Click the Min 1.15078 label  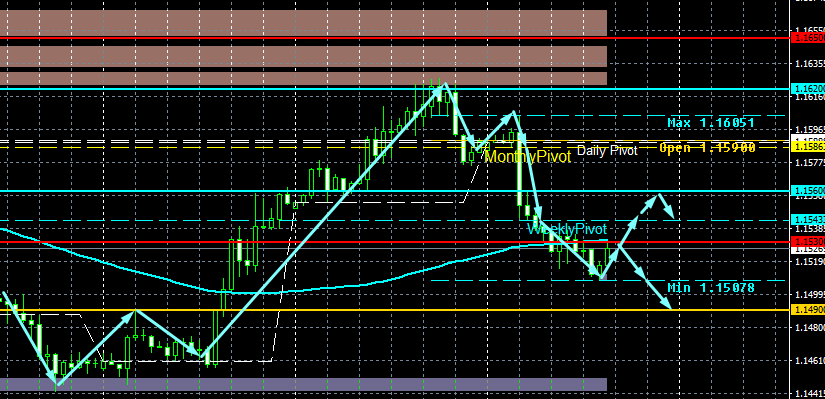tap(711, 288)
